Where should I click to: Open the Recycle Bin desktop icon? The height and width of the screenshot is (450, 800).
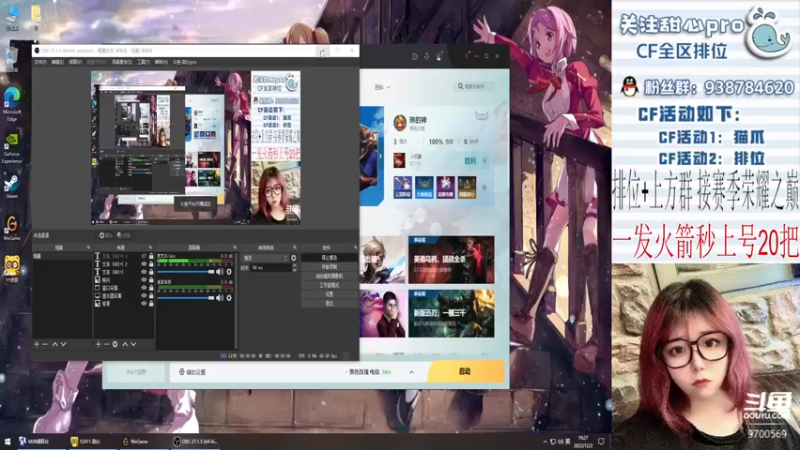(x=12, y=59)
